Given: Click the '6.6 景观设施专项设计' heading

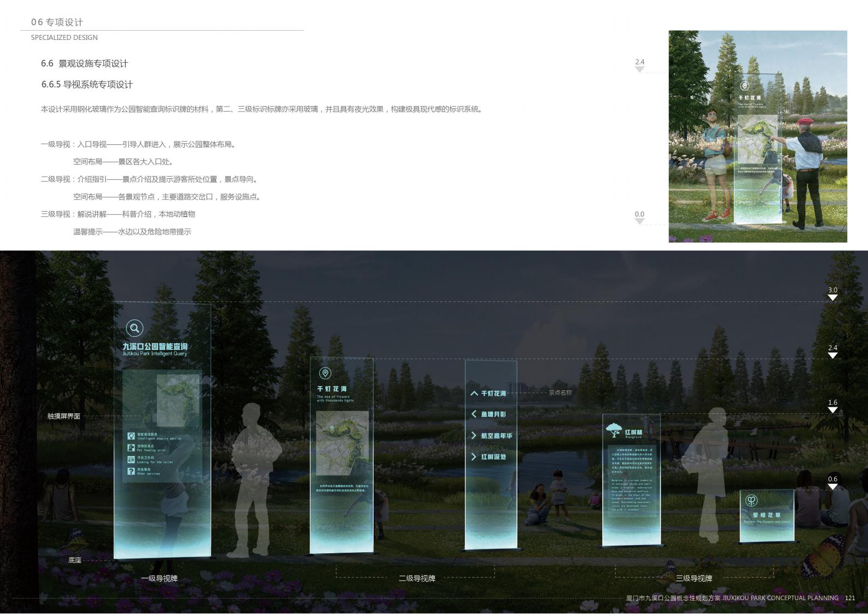Looking at the screenshot, I should (84, 63).
